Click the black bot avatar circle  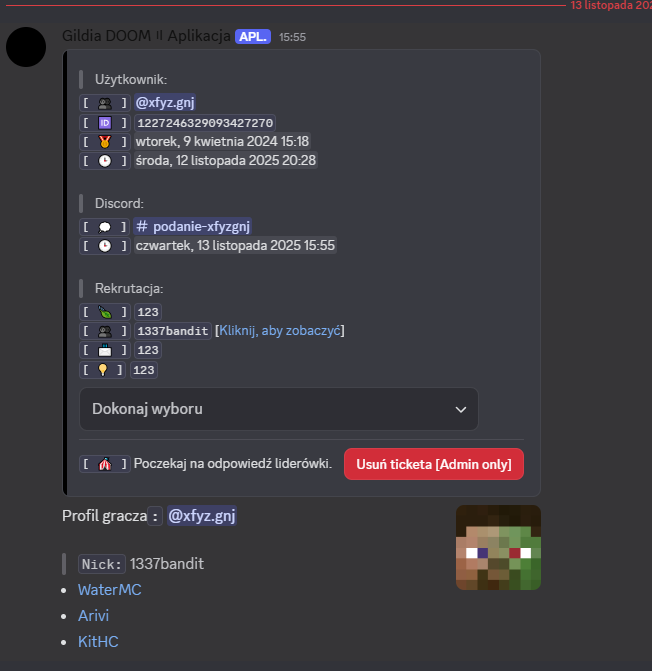click(26, 47)
